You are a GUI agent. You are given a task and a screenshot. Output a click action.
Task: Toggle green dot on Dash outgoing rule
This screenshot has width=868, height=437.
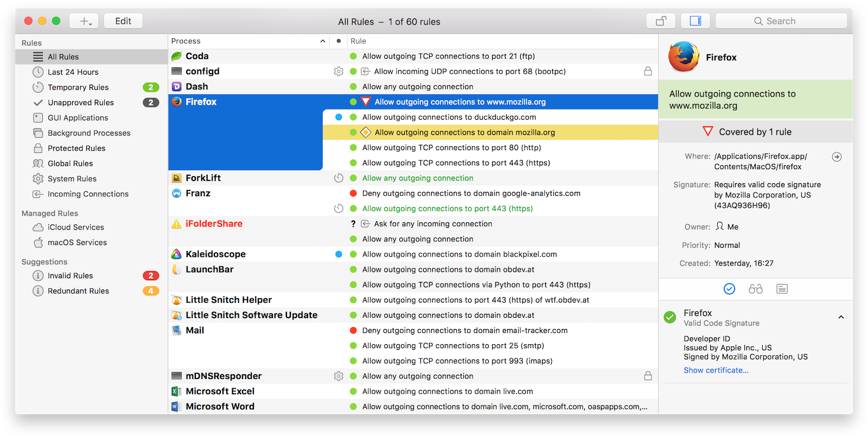pyautogui.click(x=353, y=87)
